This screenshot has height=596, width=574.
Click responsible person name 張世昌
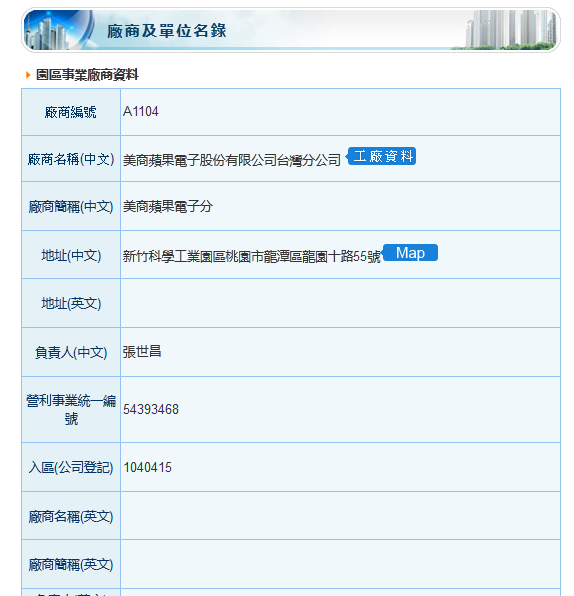(142, 352)
